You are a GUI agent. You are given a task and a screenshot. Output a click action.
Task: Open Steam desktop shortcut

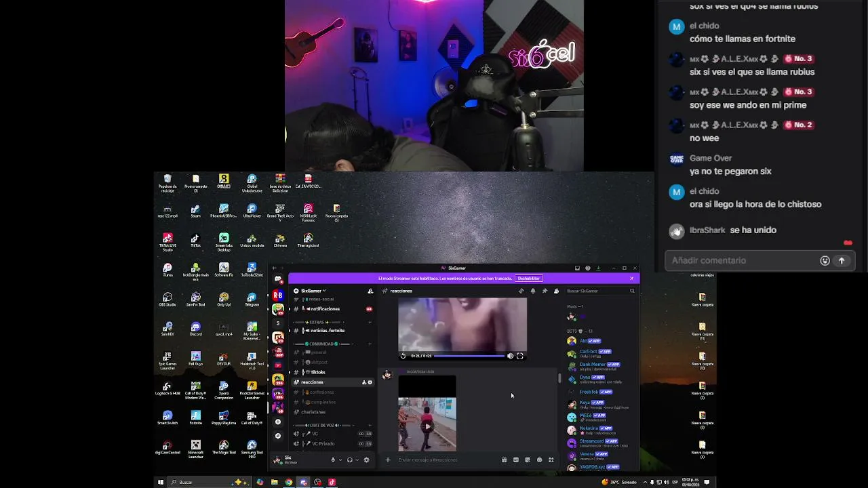tap(196, 211)
